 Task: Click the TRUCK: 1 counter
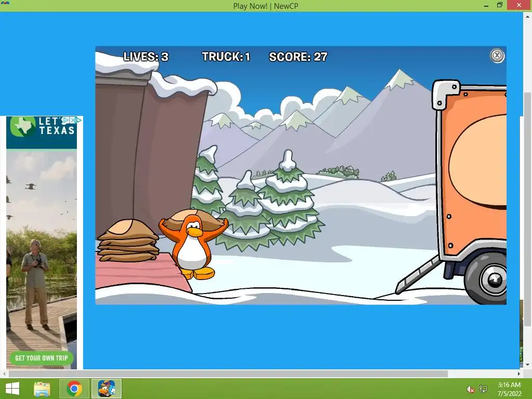226,57
